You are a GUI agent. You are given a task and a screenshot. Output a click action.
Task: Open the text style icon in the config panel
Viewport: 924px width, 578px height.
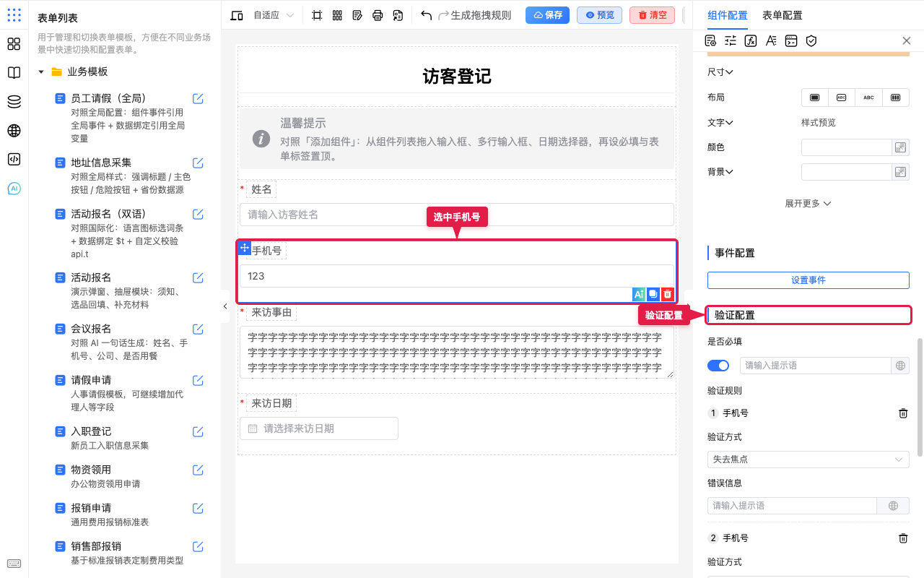coord(771,41)
